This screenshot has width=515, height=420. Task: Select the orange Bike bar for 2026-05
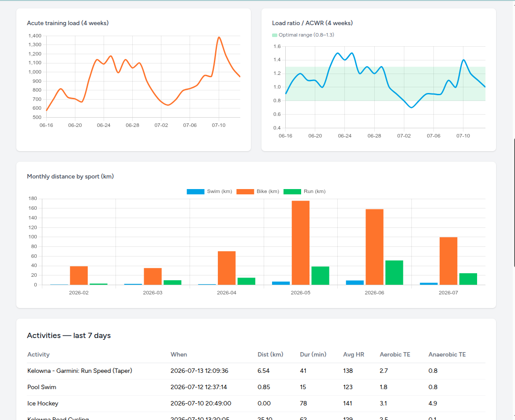pos(301,243)
